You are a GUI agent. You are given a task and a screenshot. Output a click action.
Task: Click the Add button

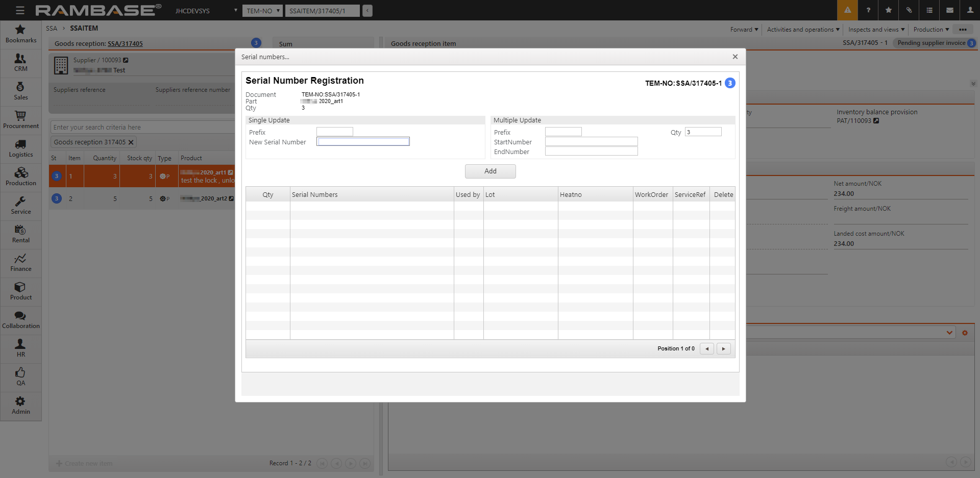(x=490, y=171)
